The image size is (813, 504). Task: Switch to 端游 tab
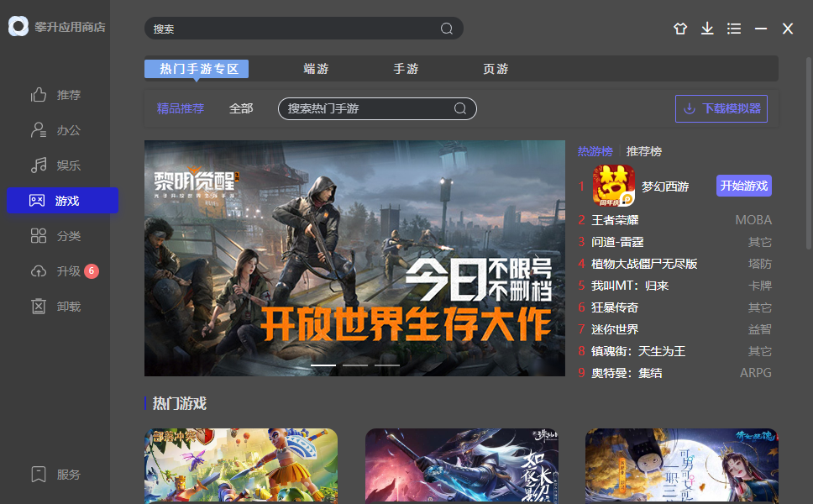pos(316,68)
